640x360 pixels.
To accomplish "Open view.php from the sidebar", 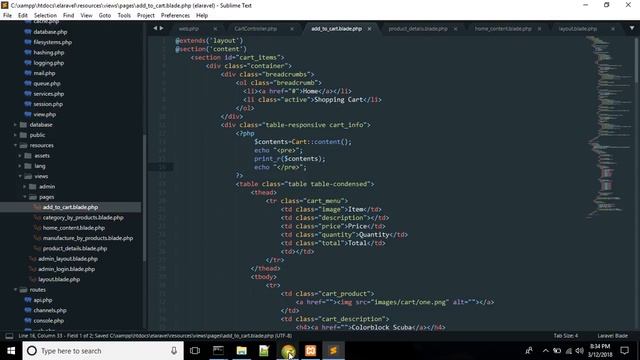I will point(44,114).
